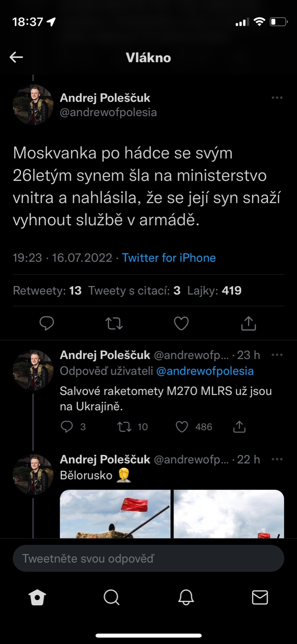This screenshot has width=297, height=644.
Task: Open the Twitter for iPhone link
Action: [x=169, y=258]
